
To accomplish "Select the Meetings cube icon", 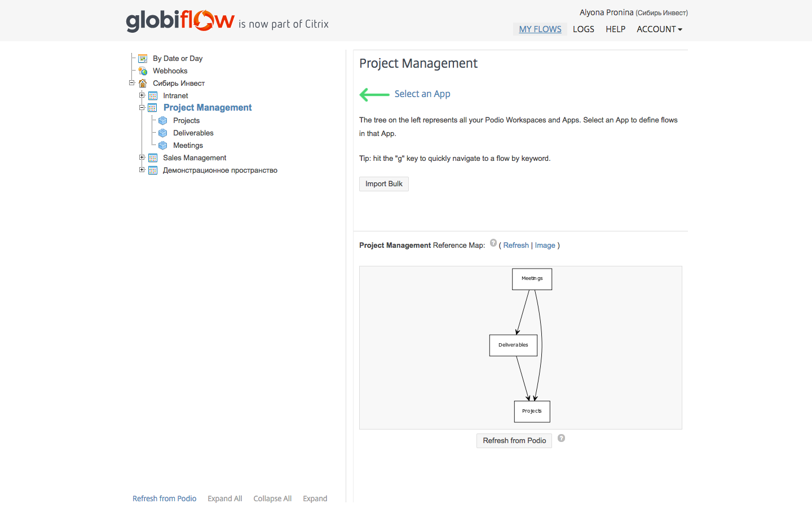I will pos(162,144).
